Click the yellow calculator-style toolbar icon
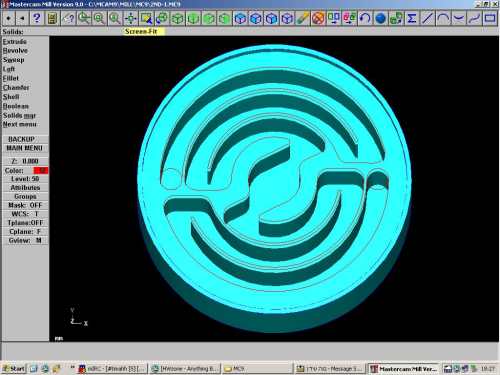500x375 pixels. point(52,18)
